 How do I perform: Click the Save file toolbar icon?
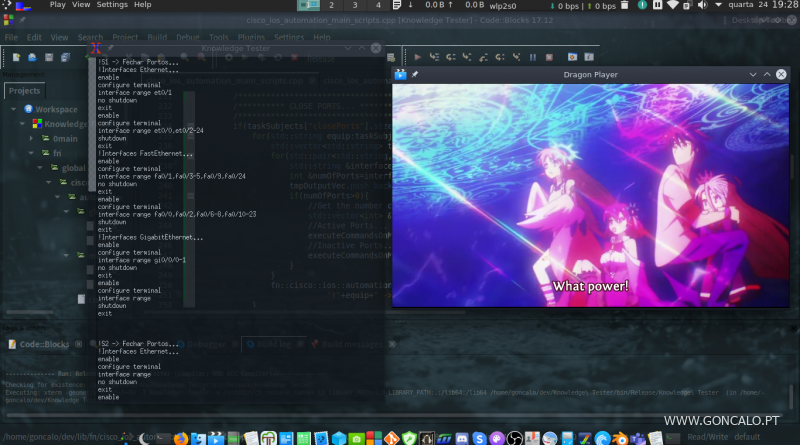coord(47,58)
